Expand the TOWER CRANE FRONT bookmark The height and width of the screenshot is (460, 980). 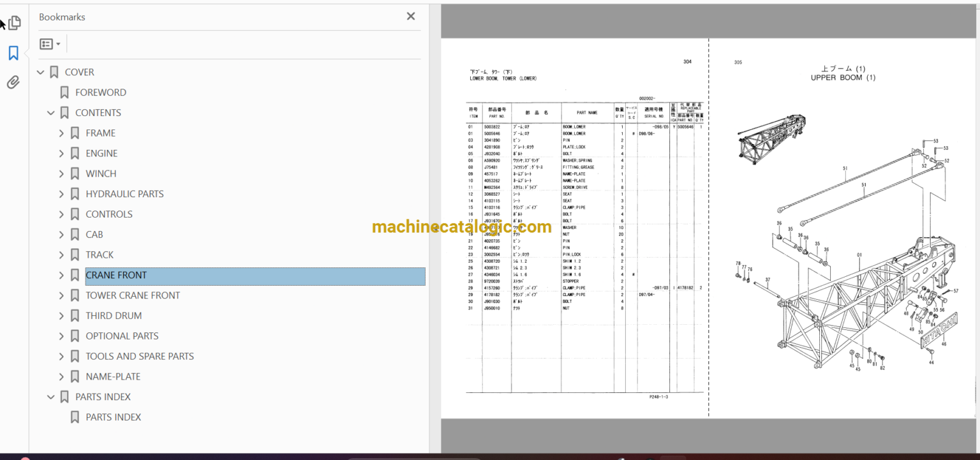(61, 295)
